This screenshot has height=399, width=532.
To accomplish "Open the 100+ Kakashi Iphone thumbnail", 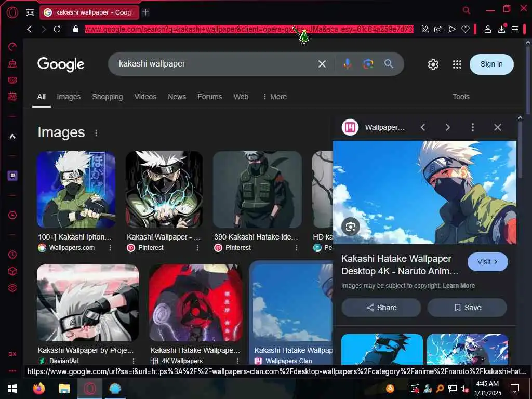I will pos(76,190).
